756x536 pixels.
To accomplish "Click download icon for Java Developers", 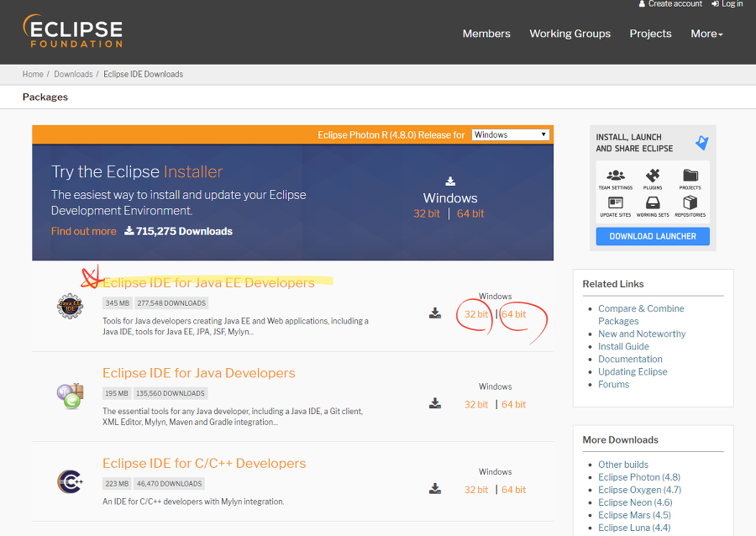I will 435,403.
